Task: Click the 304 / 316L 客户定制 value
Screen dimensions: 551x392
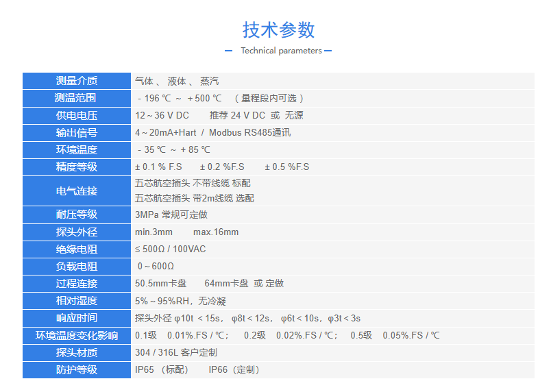Action: click(x=176, y=352)
